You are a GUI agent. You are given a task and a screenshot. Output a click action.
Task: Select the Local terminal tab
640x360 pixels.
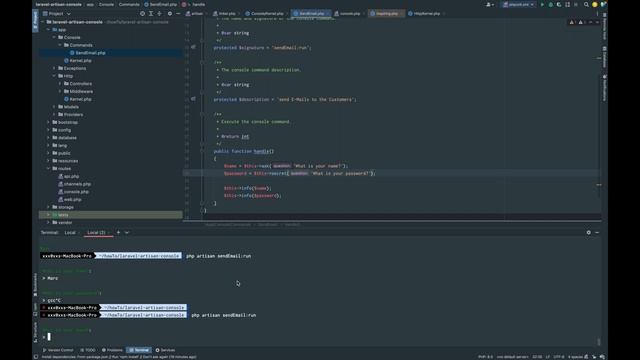(70, 233)
